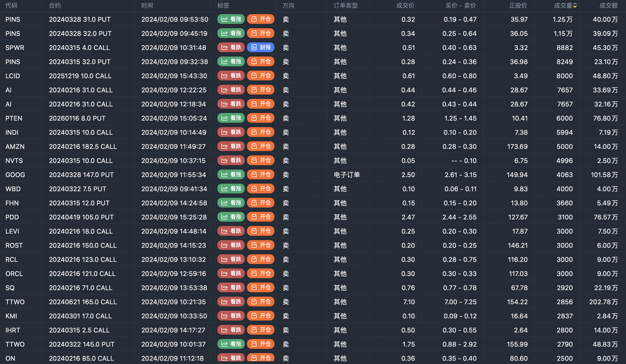Screen dimensions: 626x364
Task: Click 电子订单 order type in GOOG row
Action: click(347, 175)
